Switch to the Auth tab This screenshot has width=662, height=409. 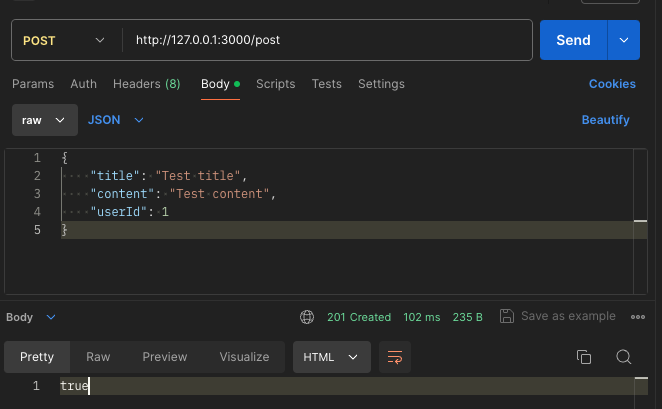[x=83, y=84]
